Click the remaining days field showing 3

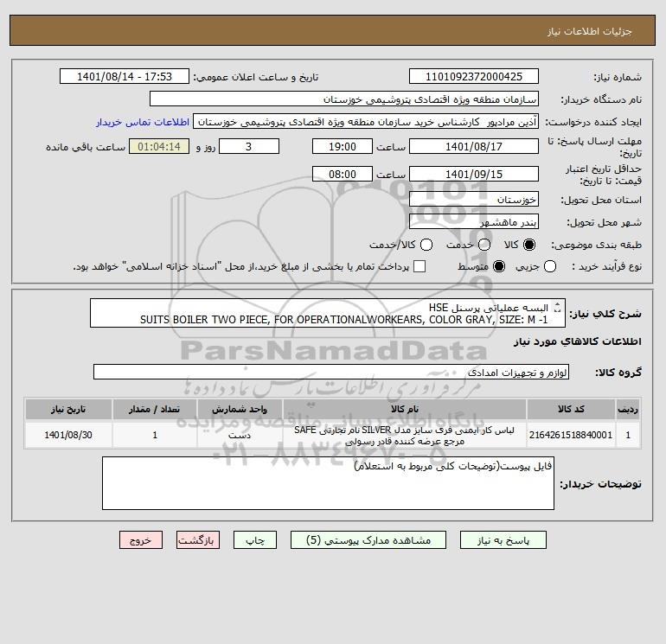(x=249, y=146)
